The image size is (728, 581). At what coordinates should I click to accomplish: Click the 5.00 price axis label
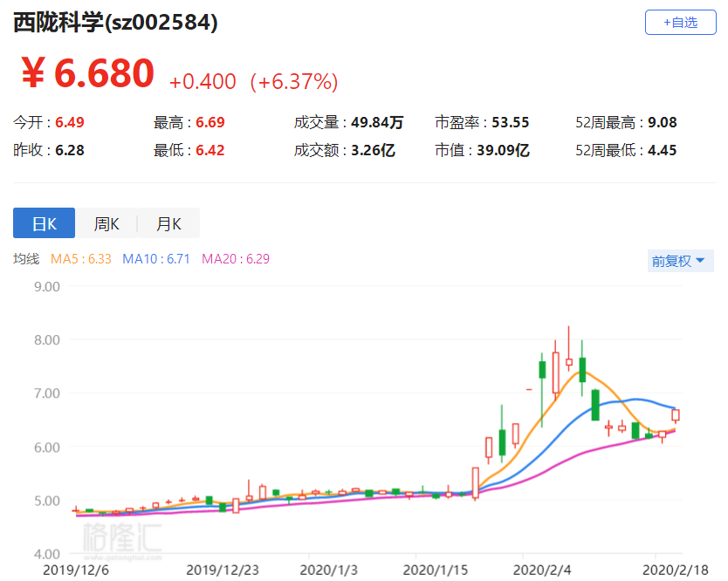47,501
